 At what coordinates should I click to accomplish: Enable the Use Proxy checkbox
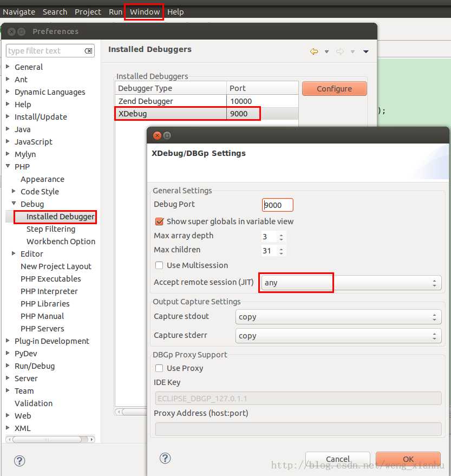159,368
